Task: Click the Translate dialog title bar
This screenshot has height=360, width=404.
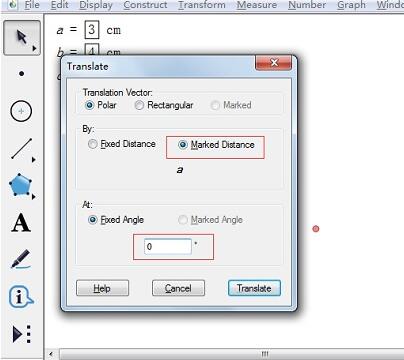Action: (158, 66)
